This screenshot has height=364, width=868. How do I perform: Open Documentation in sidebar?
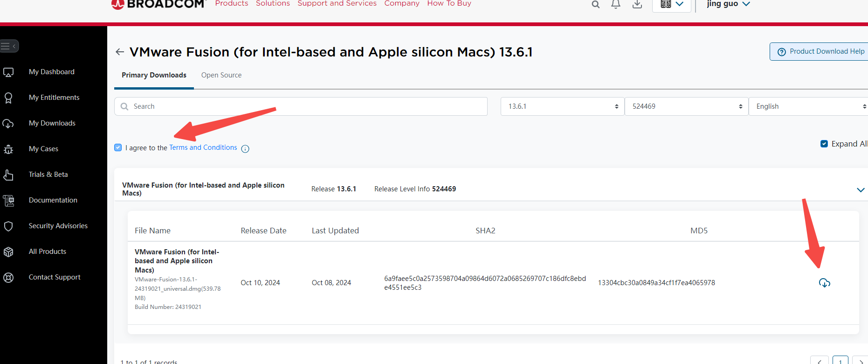coord(53,200)
